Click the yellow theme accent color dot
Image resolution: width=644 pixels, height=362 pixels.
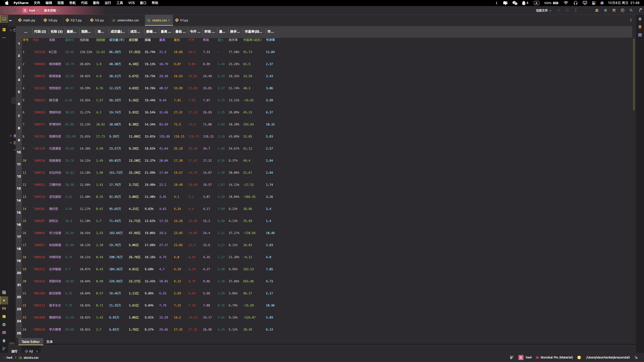(579, 357)
